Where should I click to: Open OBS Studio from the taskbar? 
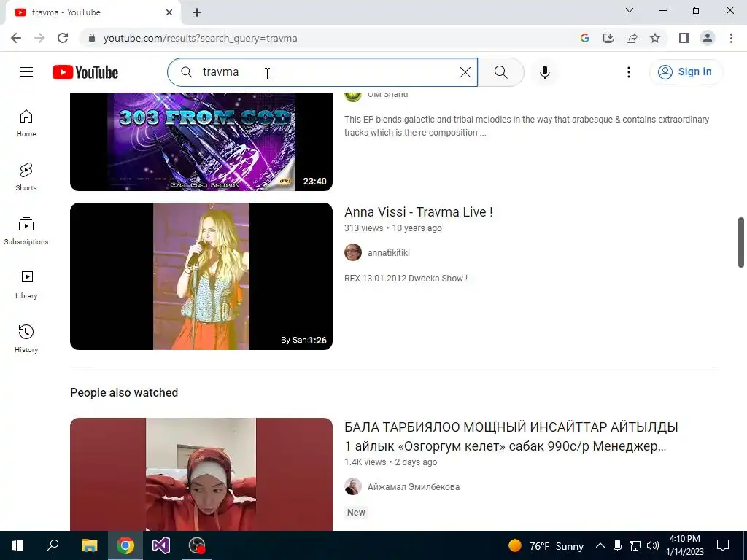tap(197, 545)
